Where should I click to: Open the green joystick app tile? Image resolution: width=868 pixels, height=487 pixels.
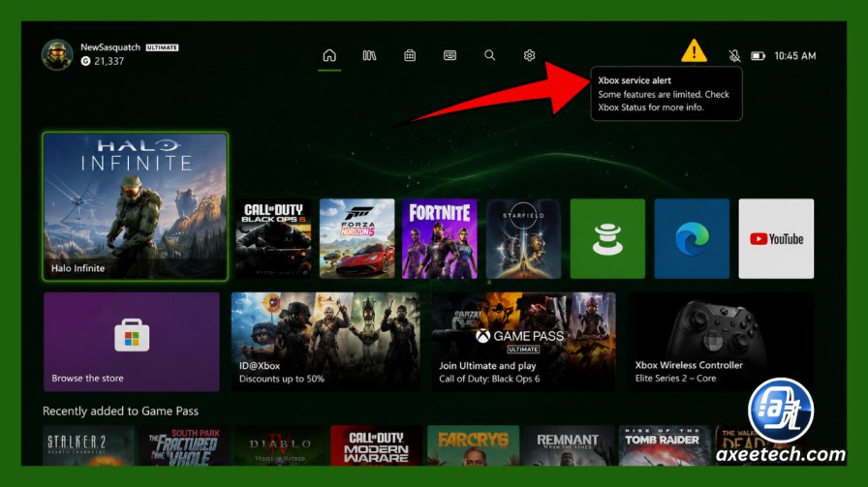[x=607, y=238]
